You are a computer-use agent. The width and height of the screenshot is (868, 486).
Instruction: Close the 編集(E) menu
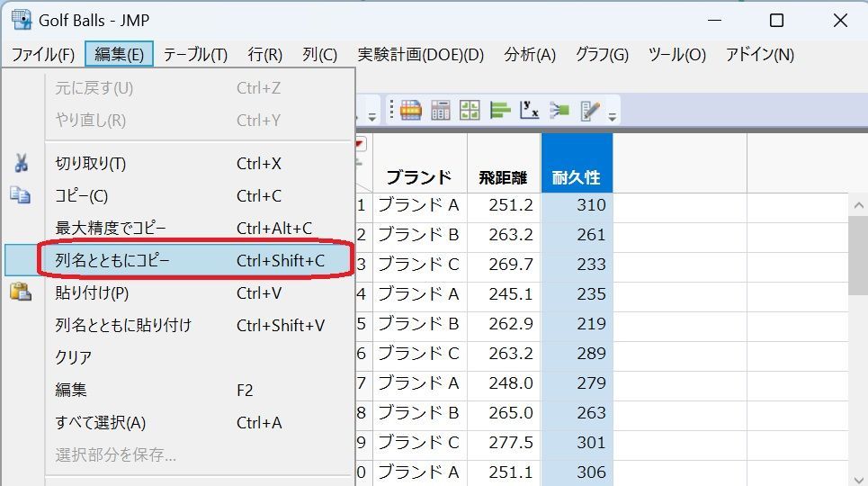click(x=119, y=54)
